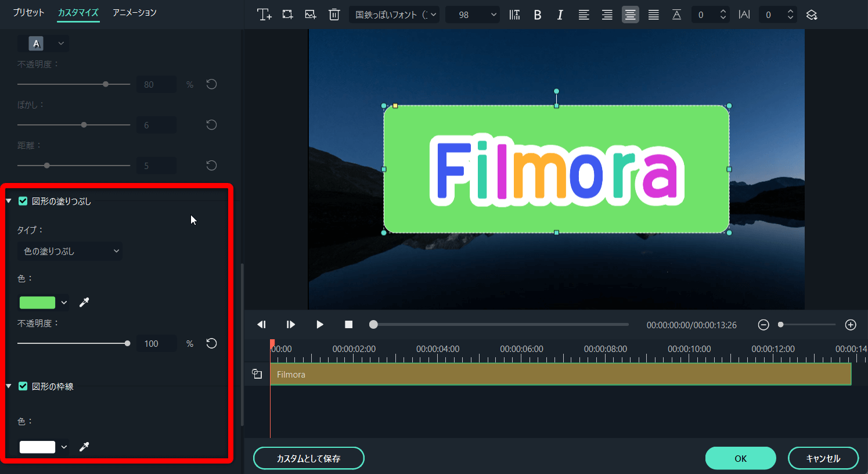Image resolution: width=868 pixels, height=474 pixels.
Task: Decrease the character spacing stepper
Action: pos(790,19)
